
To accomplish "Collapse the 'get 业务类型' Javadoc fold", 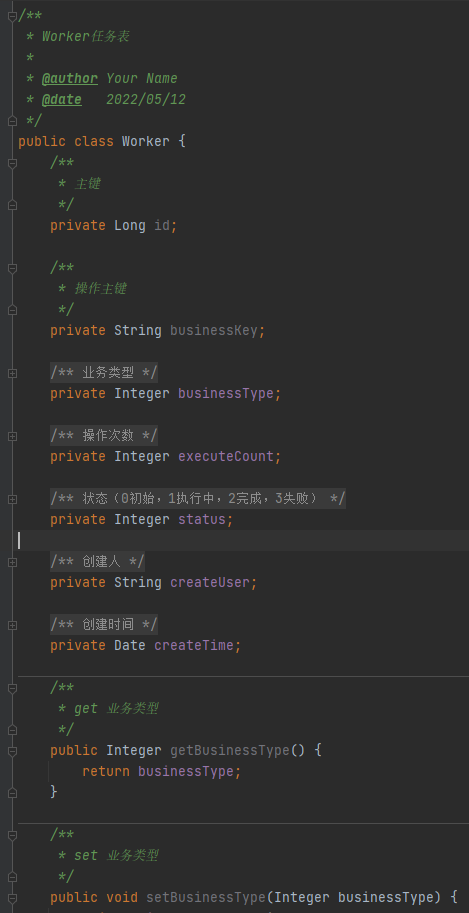I will click(12, 688).
